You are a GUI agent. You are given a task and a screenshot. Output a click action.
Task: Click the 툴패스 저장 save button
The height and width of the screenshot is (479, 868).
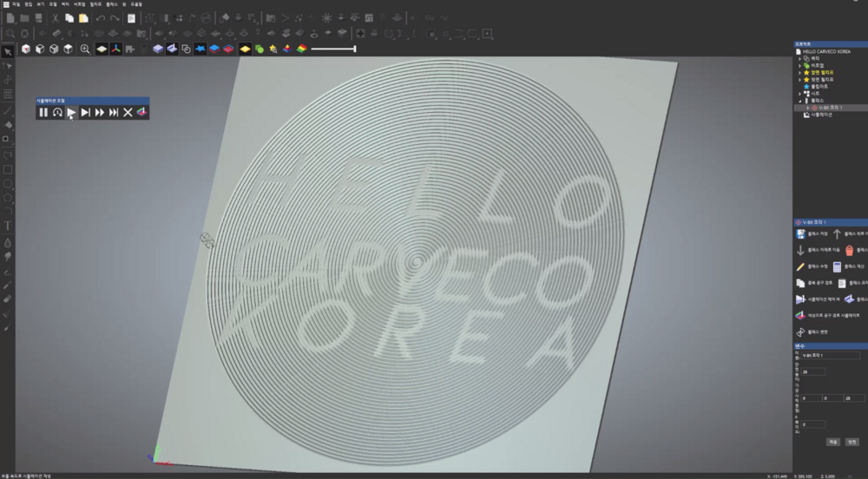812,234
